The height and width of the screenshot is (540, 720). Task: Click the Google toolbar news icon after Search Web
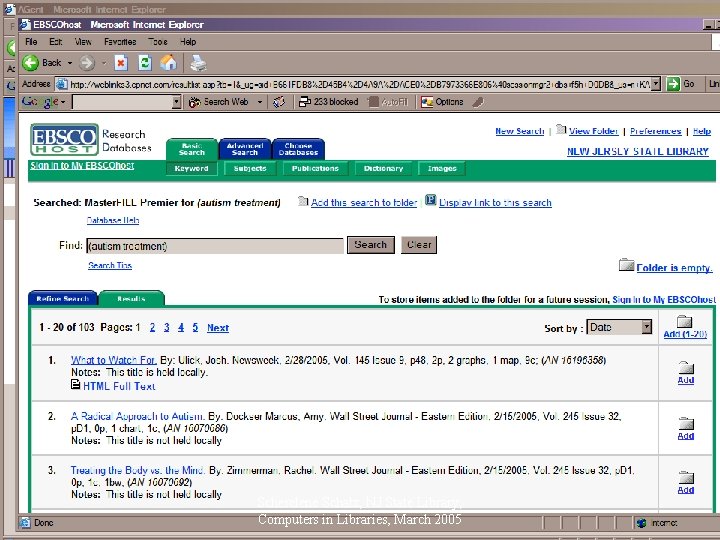click(278, 102)
